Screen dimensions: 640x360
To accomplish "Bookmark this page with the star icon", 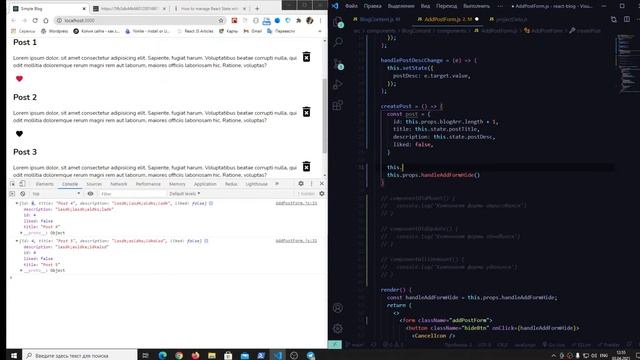I will click(221, 20).
